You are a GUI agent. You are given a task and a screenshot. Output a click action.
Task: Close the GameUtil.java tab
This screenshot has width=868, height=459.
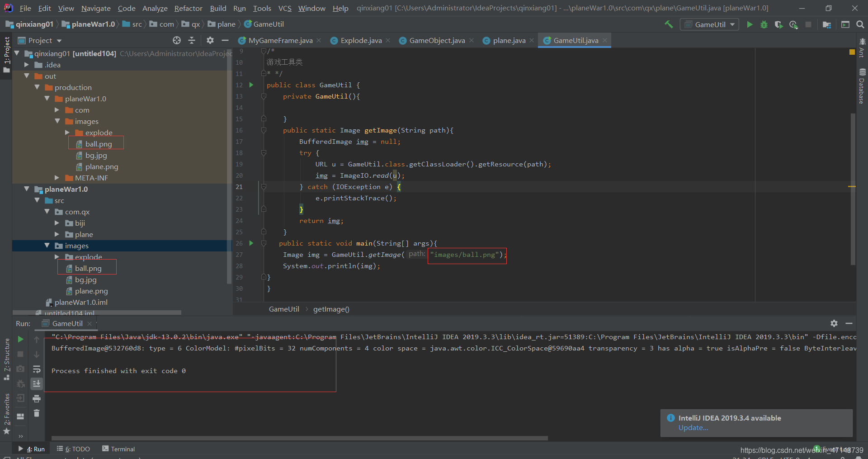(605, 40)
